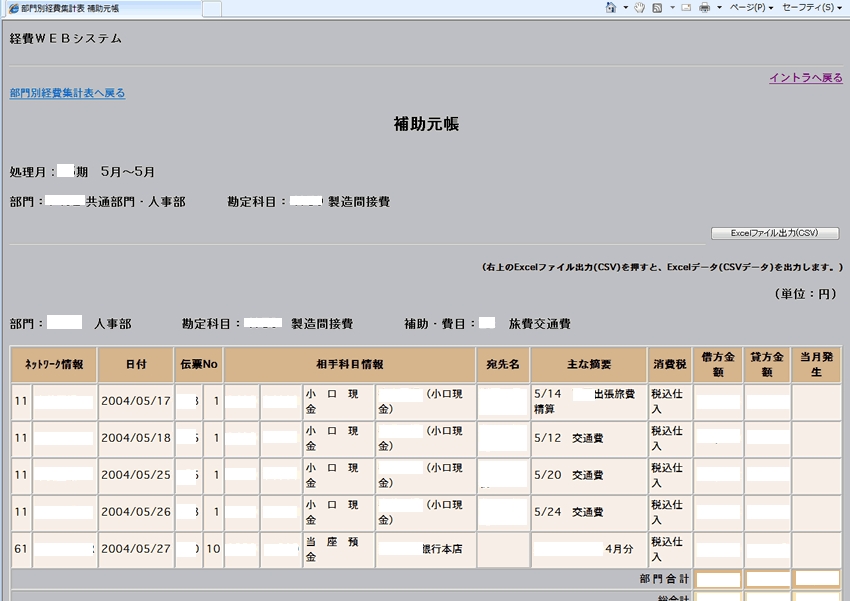Click the 4月分 summary cell
The width and height of the screenshot is (850, 601).
click(589, 549)
